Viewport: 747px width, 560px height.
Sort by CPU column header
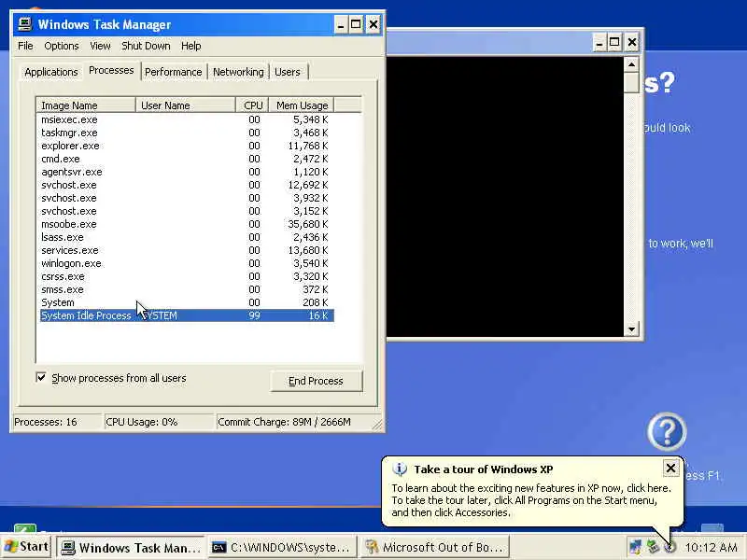click(252, 105)
